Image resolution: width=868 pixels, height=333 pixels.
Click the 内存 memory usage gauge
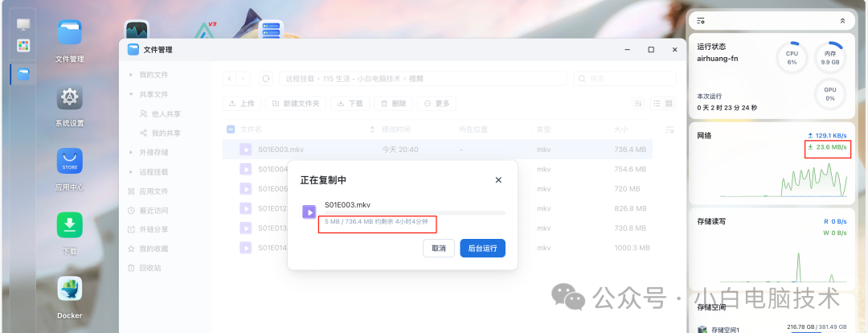(829, 58)
